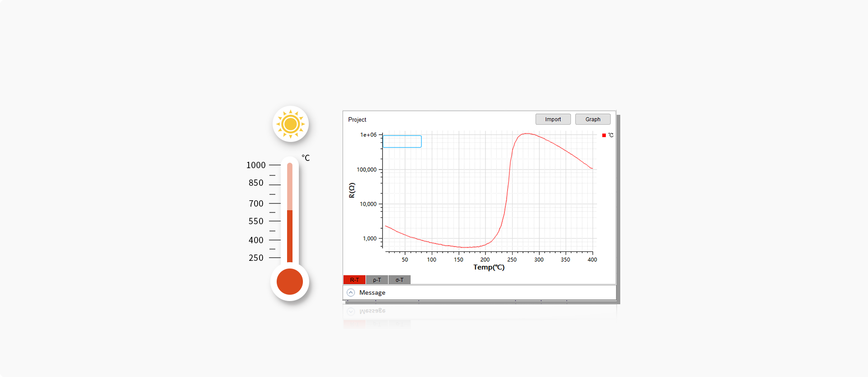The image size is (868, 377).
Task: Click the x-axis tick label 50
Action: coord(405,259)
